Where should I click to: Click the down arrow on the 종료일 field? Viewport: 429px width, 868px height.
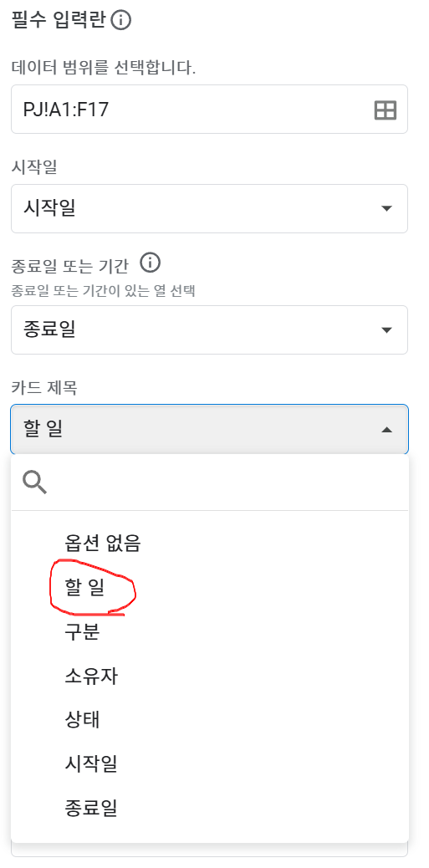(x=387, y=330)
